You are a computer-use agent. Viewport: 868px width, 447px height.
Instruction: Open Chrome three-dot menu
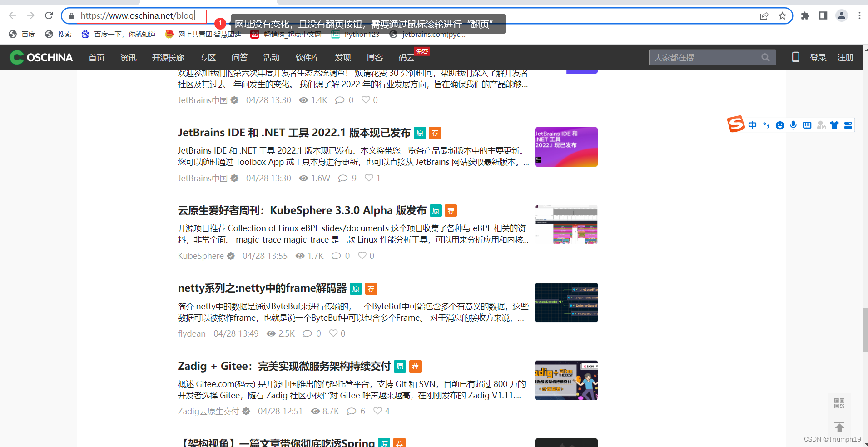tap(859, 16)
